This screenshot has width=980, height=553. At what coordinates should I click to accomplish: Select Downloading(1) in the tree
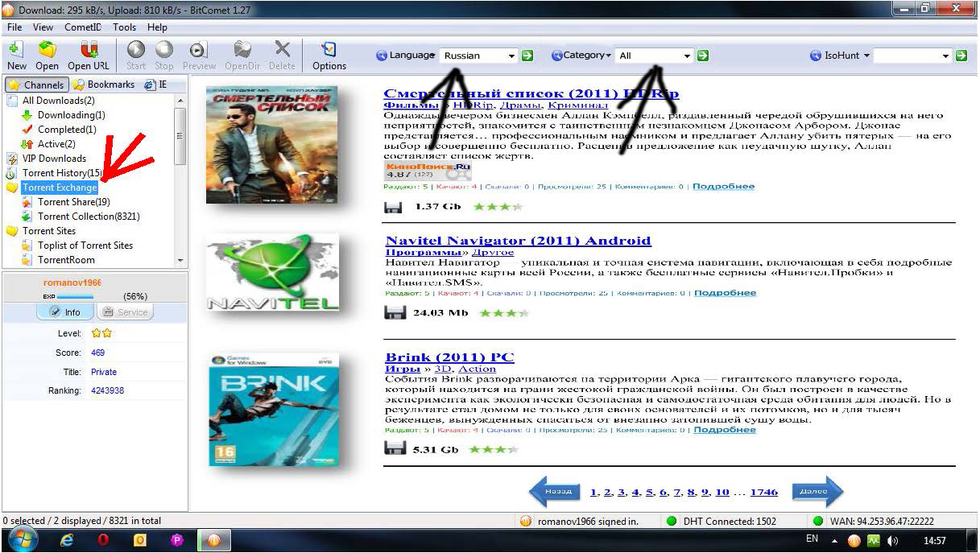pos(71,115)
